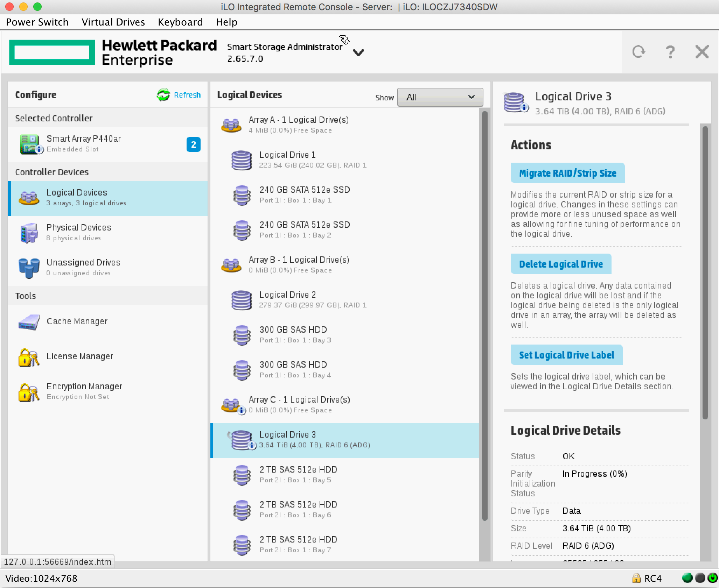Click the Delete Logical Drive button
Viewport: 719px width, 588px height.
tap(561, 264)
